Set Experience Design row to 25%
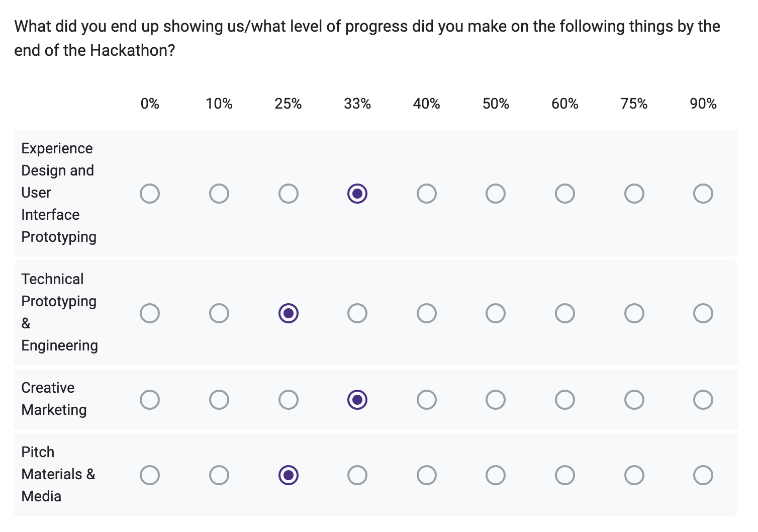Viewport: 758px width, 532px height. click(289, 194)
